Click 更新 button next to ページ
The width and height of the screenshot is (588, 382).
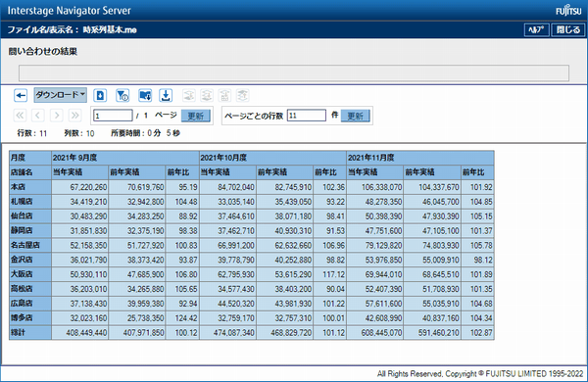[x=196, y=116]
